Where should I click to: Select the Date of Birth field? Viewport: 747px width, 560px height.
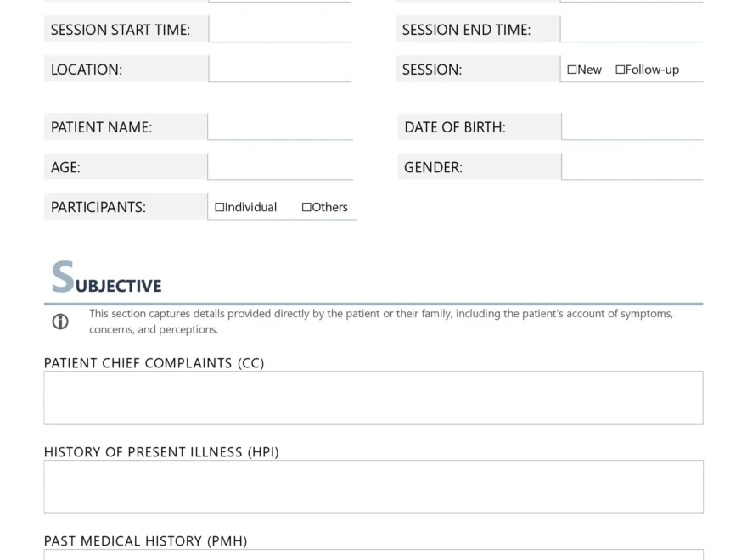pos(632,126)
